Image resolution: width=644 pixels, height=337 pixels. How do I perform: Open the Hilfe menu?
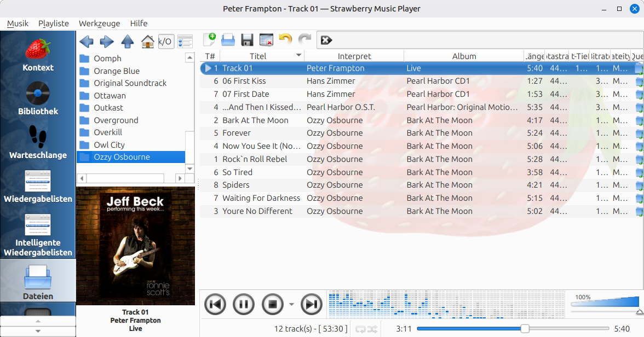pos(139,24)
